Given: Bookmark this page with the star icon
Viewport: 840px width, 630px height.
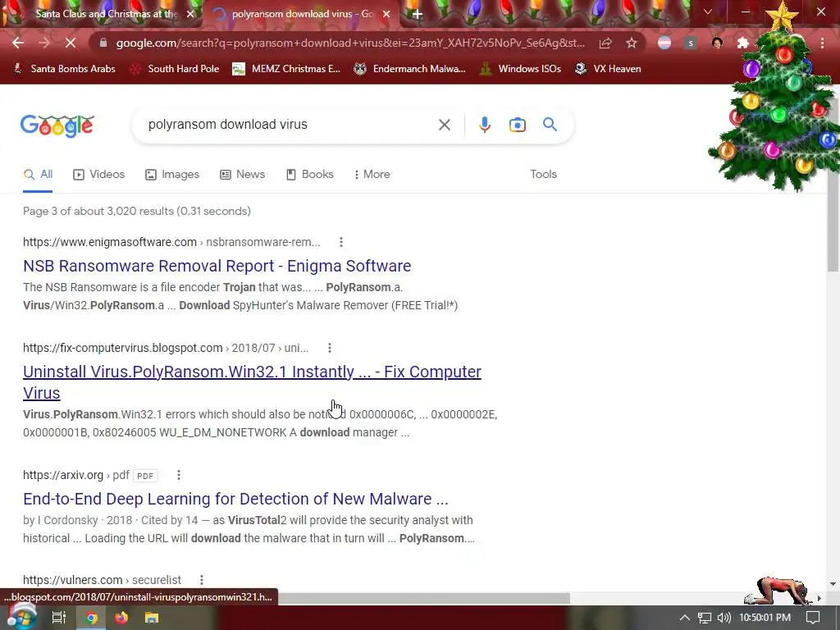Looking at the screenshot, I should pos(632,43).
